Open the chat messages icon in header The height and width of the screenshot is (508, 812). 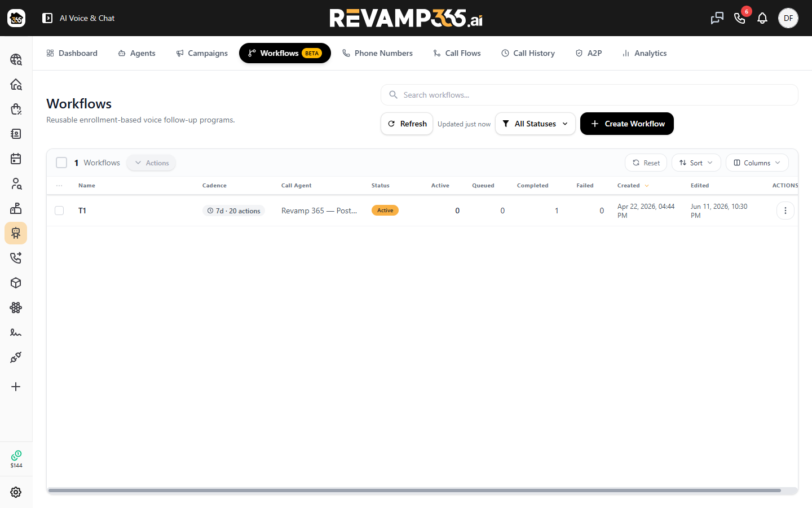tap(717, 18)
